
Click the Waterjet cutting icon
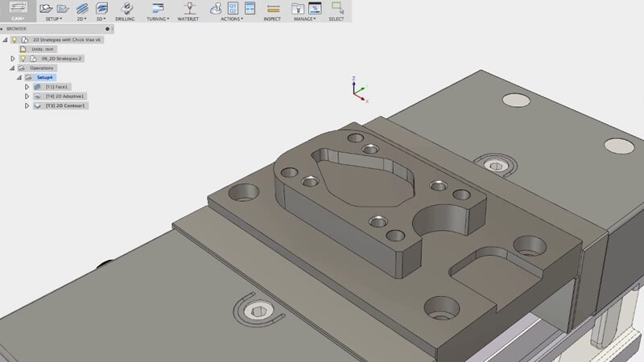tap(188, 8)
